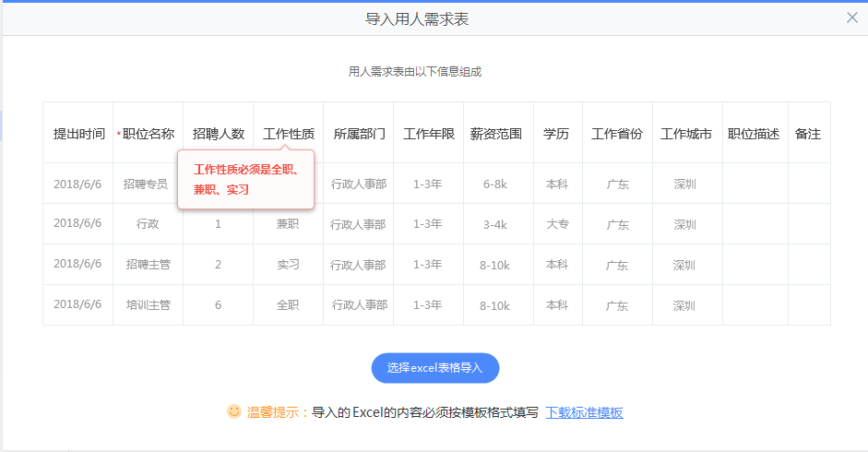This screenshot has height=452, width=868.
Task: Click 2018/6/6 date in 培训主管 row
Action: click(77, 304)
